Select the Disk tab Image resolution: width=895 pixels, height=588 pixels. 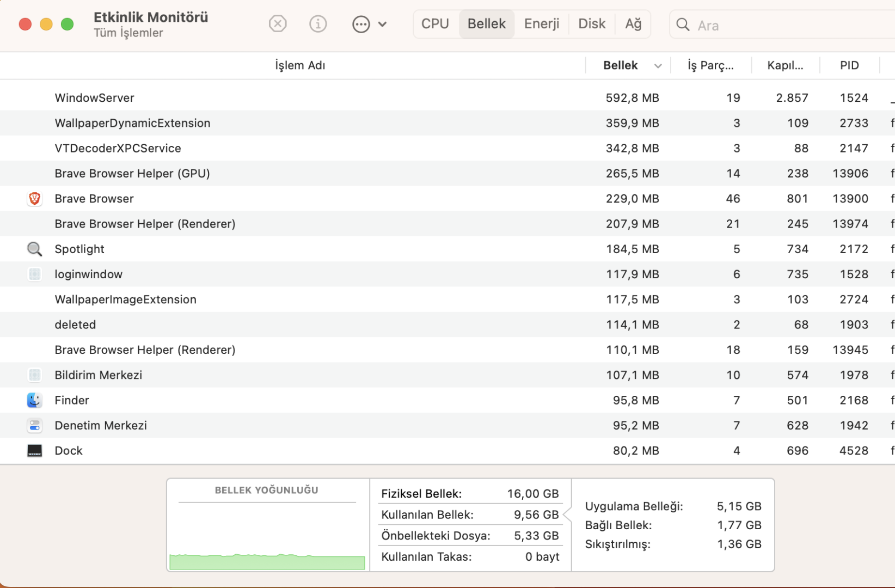pyautogui.click(x=592, y=24)
